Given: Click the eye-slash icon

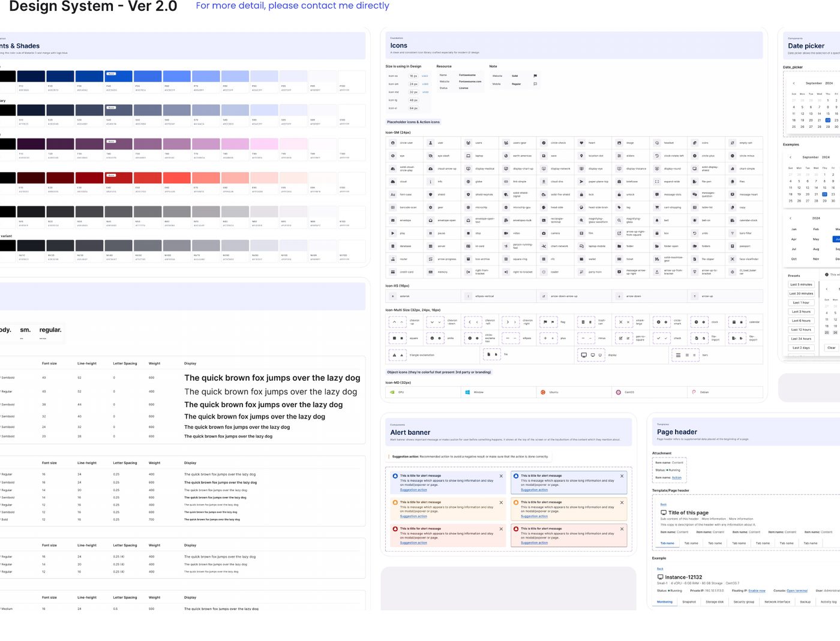Looking at the screenshot, I should [430, 156].
